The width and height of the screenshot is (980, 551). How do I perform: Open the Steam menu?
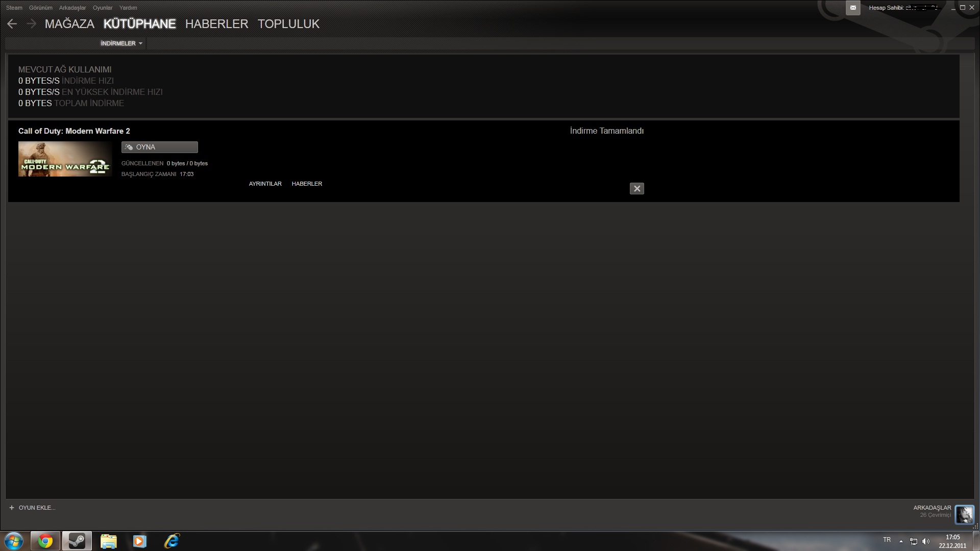(14, 8)
